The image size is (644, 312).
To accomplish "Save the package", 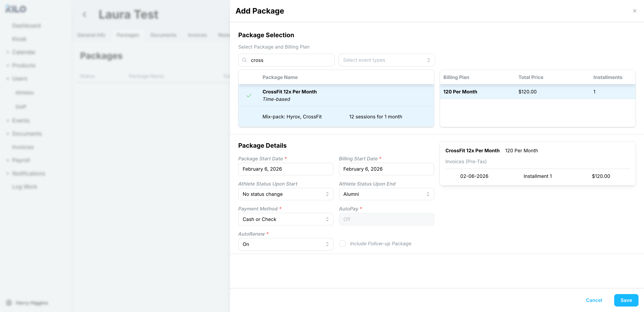I will (626, 300).
